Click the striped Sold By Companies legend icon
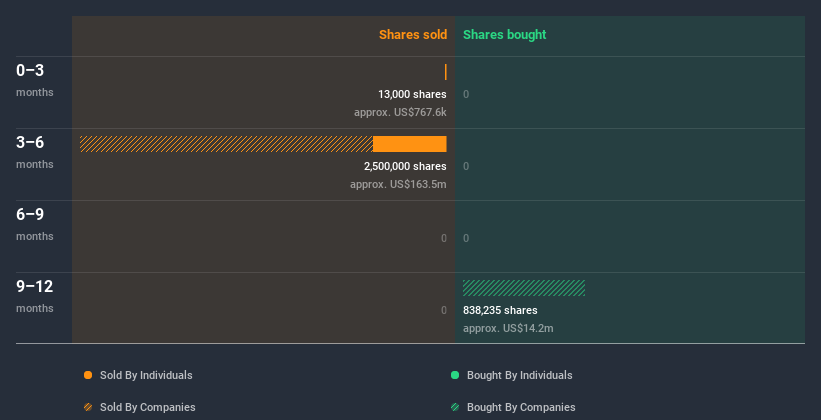 [x=88, y=407]
